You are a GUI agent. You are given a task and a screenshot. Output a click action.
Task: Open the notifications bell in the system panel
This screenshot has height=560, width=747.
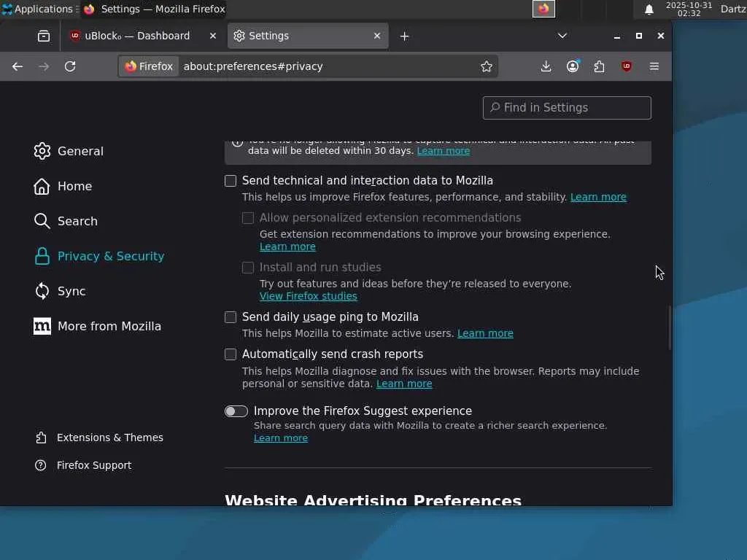coord(649,9)
